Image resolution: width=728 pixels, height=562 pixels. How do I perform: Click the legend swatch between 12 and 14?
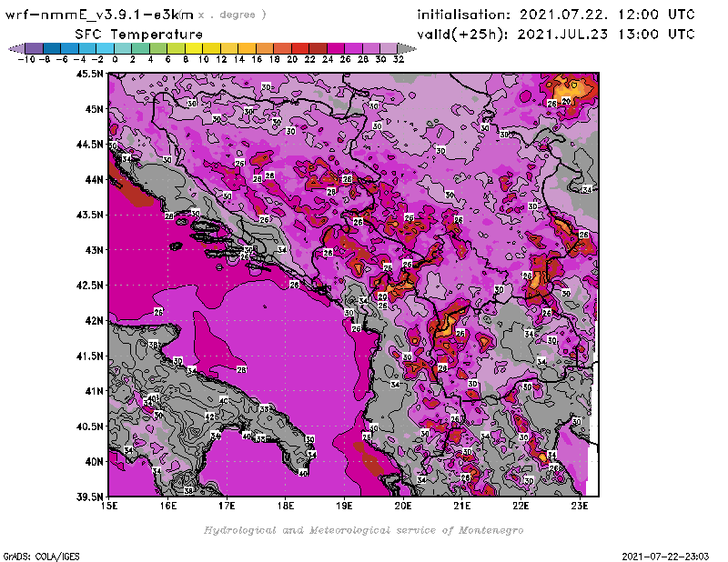click(x=229, y=48)
